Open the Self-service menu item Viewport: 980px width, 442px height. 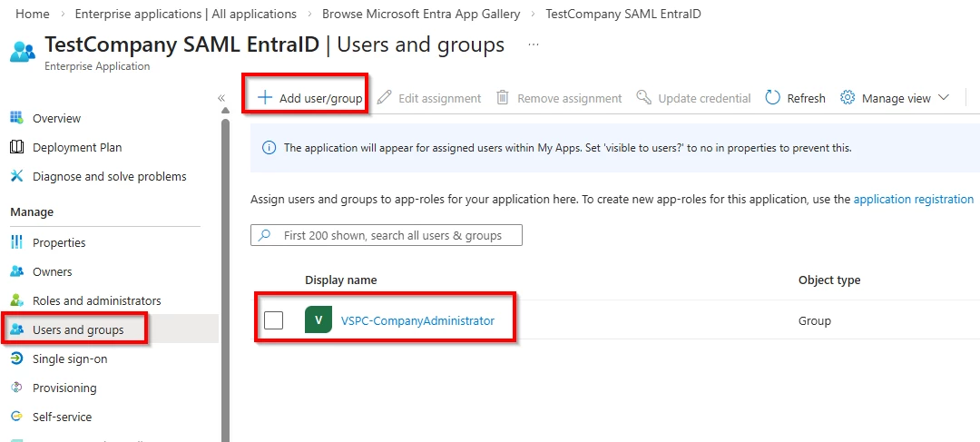63,417
